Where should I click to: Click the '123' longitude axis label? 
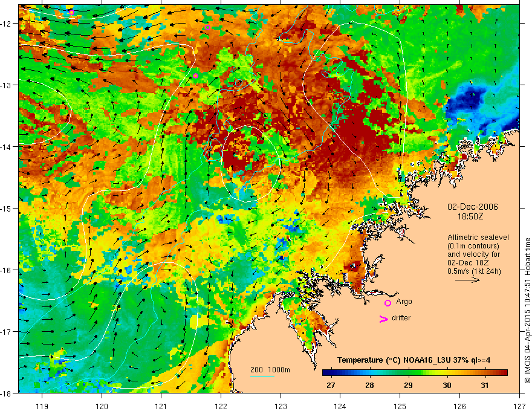281,406
